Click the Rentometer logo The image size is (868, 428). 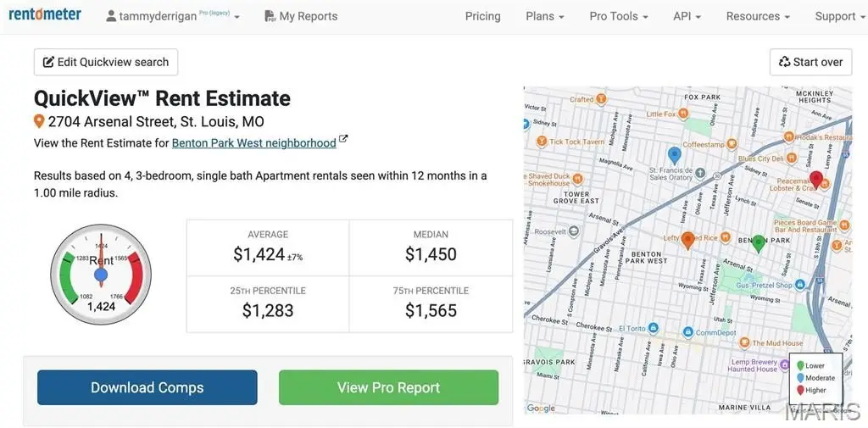[45, 14]
